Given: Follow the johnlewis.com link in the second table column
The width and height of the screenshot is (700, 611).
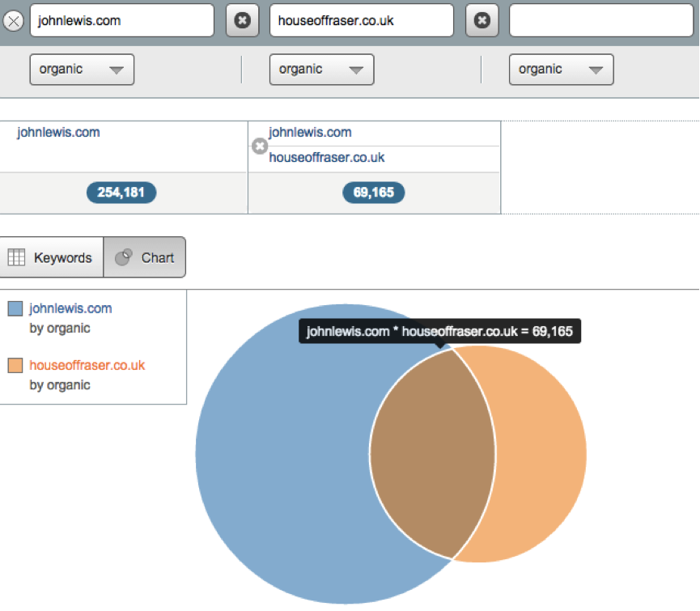Looking at the screenshot, I should tap(310, 133).
